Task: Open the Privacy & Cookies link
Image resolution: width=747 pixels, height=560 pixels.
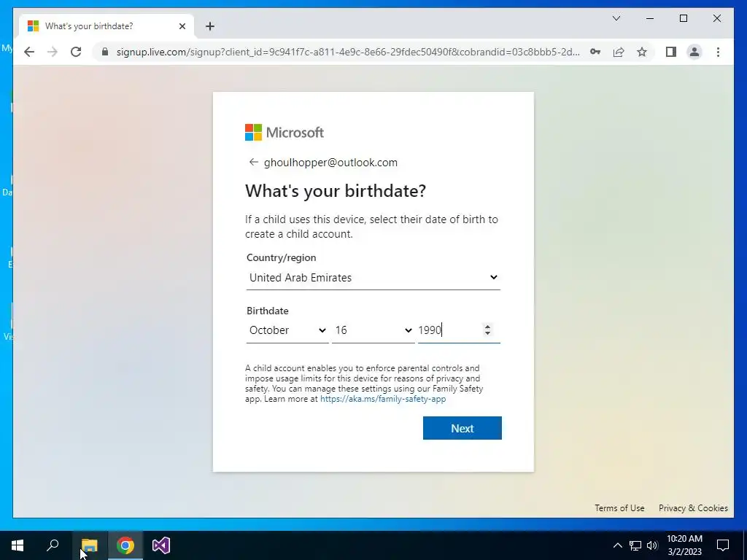Action: pyautogui.click(x=693, y=508)
